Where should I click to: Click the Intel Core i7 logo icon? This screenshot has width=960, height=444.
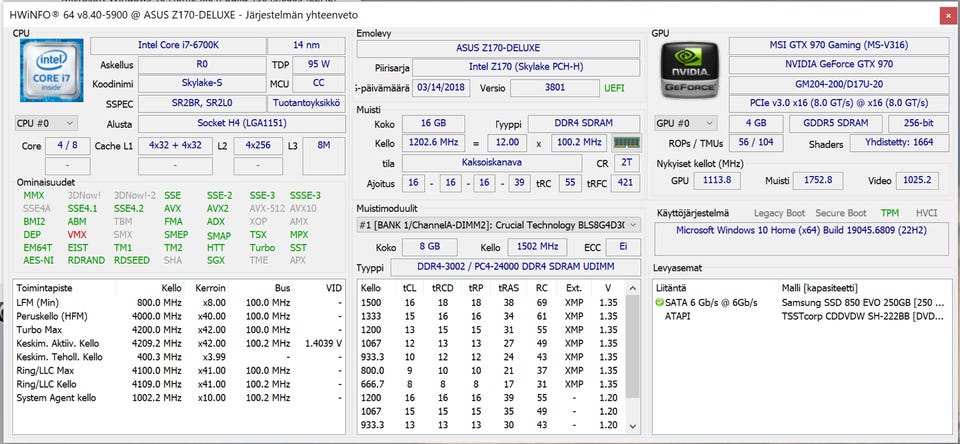(51, 69)
